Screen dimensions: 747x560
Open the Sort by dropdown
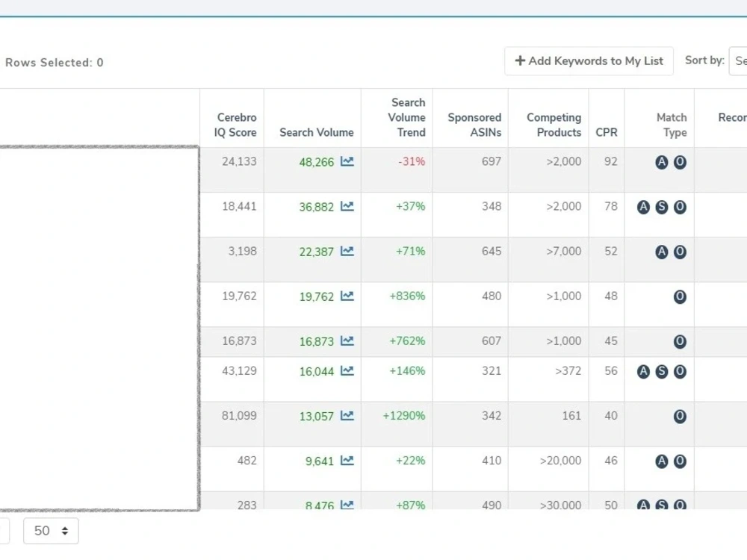[738, 60]
